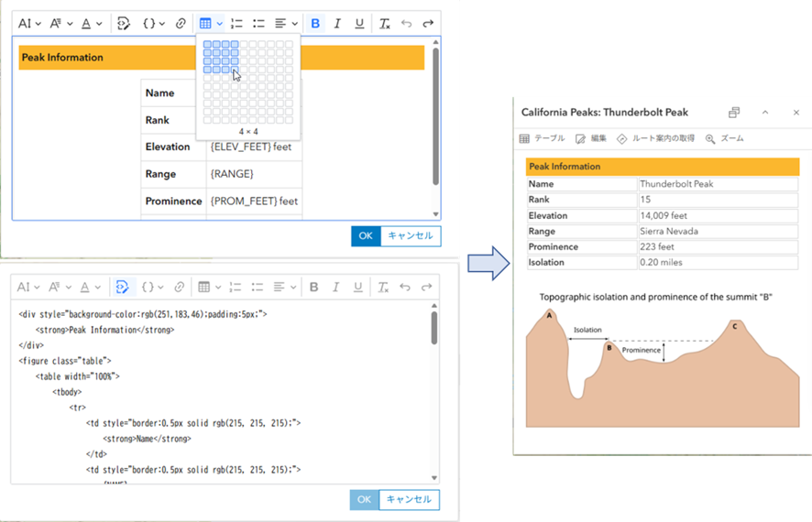
Task: Click source code icon in top editor
Action: 123,24
